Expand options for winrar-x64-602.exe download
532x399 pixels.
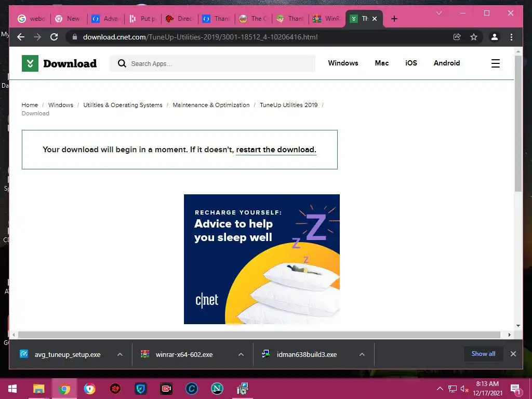coord(241,354)
